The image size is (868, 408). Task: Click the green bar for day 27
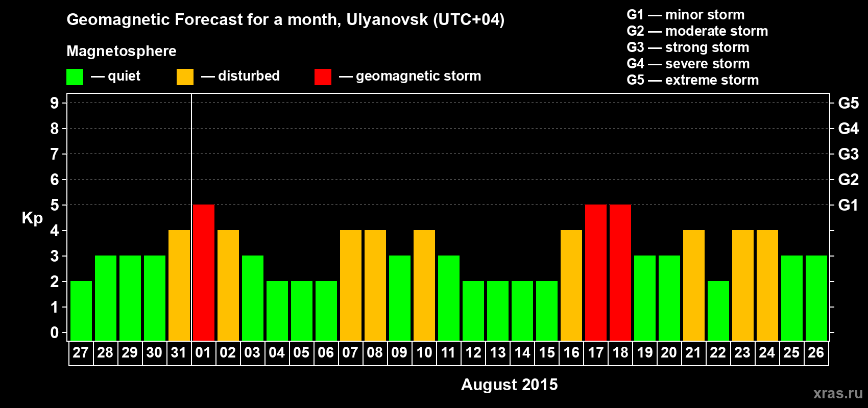81,311
